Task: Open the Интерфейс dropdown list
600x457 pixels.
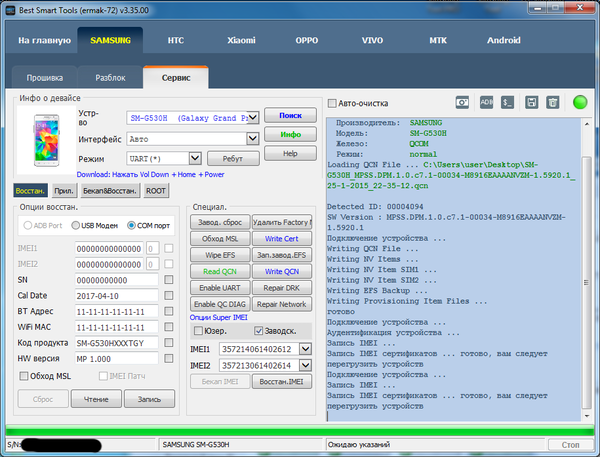Action: pyautogui.click(x=256, y=139)
